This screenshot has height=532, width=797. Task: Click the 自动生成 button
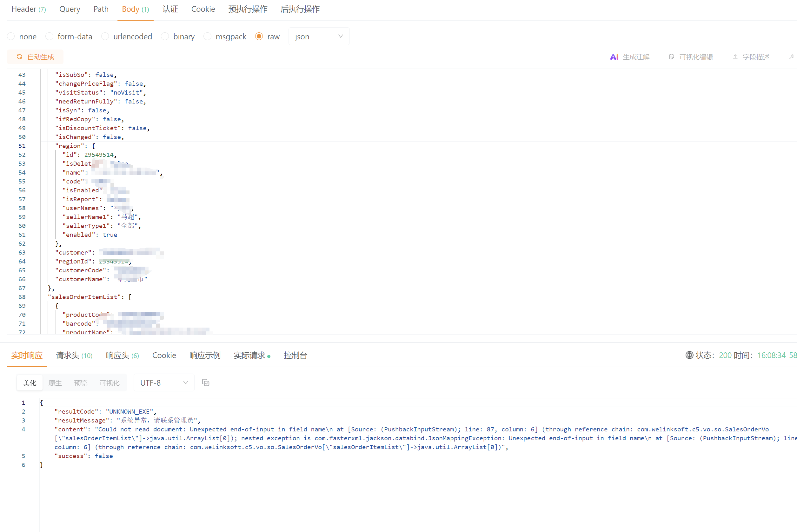pyautogui.click(x=35, y=57)
